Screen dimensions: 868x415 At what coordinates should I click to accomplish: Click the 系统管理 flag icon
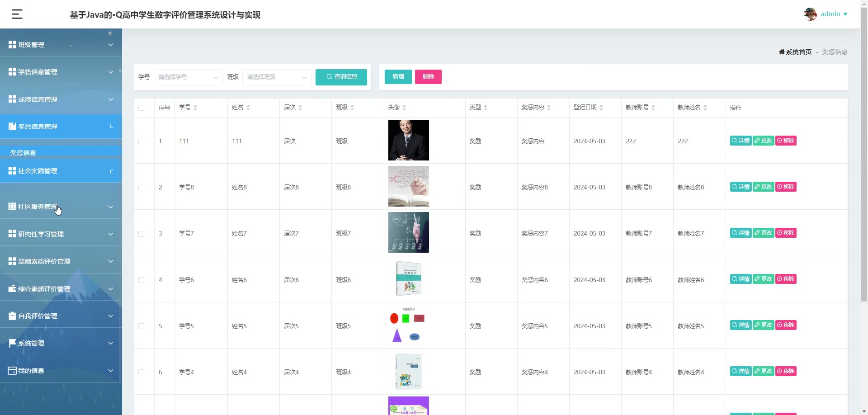point(12,343)
